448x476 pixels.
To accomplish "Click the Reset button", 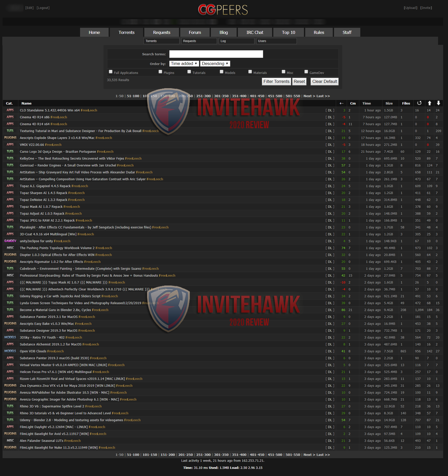I will [299, 82].
